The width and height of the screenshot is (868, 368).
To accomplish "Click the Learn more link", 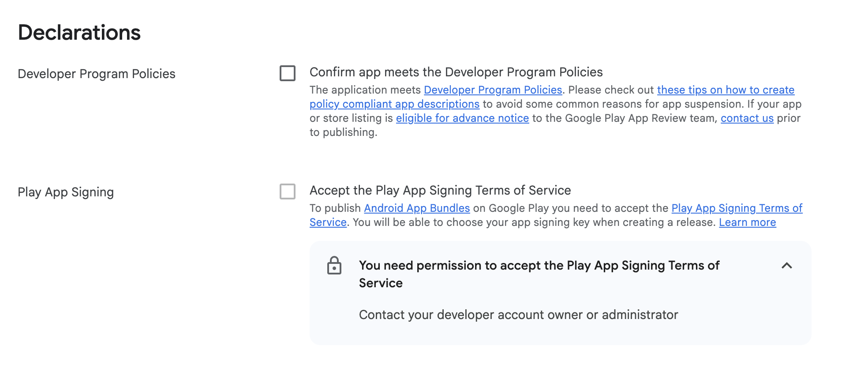I will [747, 222].
